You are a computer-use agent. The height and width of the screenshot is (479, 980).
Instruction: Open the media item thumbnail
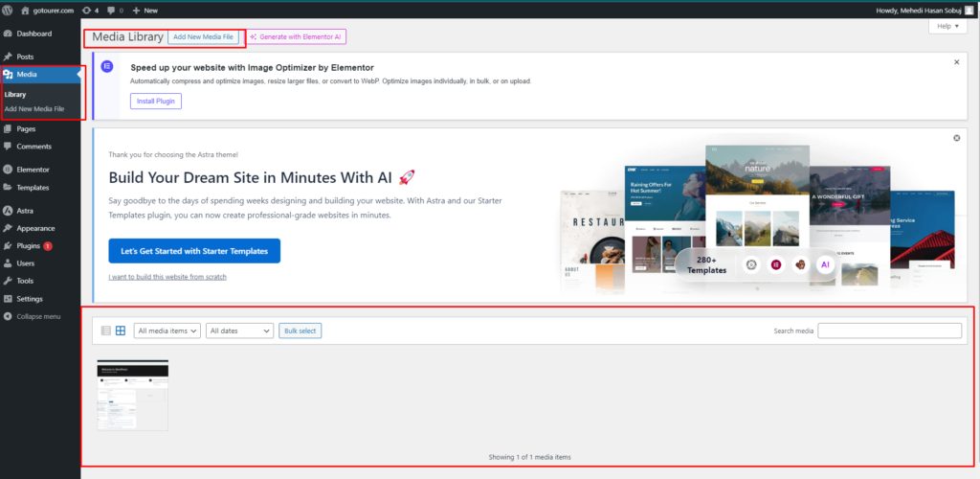click(132, 396)
